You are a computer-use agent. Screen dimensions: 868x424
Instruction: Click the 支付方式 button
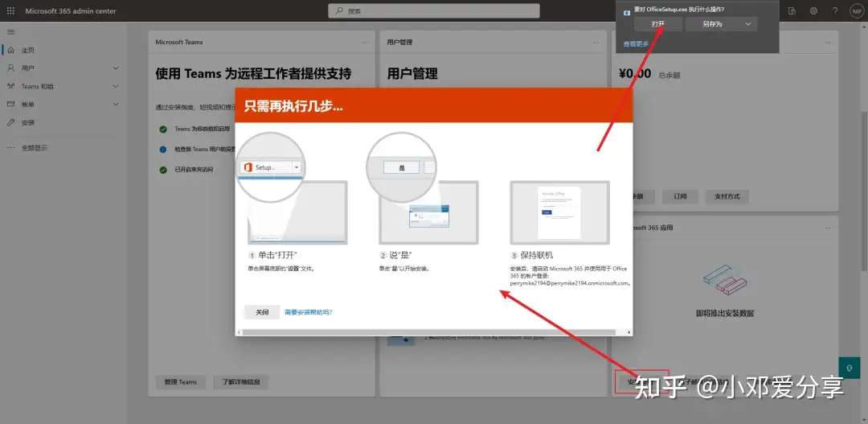click(727, 196)
